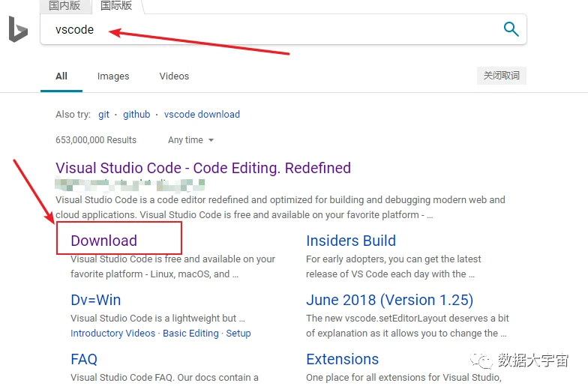Image resolution: width=588 pixels, height=386 pixels.
Task: Select the All results tab
Action: [x=61, y=76]
